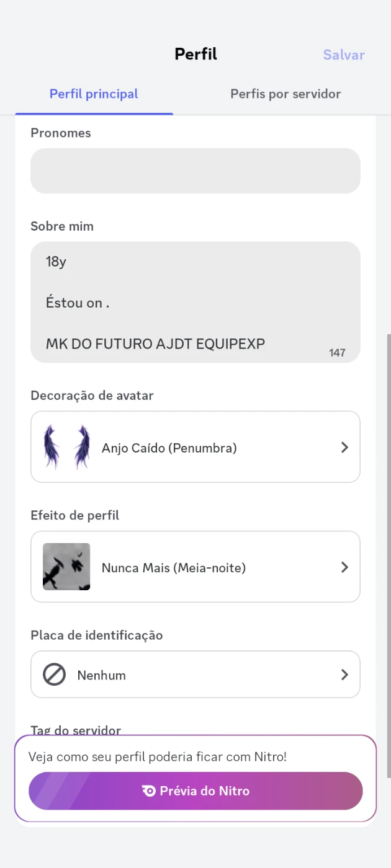
Task: Choose the Nenhum nameplate option
Action: (102, 675)
